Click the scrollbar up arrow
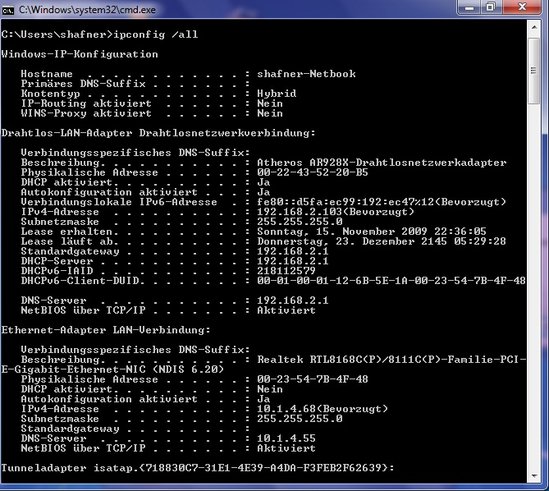 (534, 27)
